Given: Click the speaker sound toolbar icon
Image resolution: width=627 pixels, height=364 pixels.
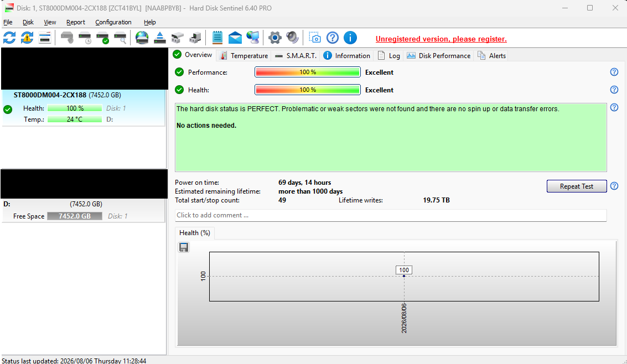Looking at the screenshot, I should coord(292,38).
